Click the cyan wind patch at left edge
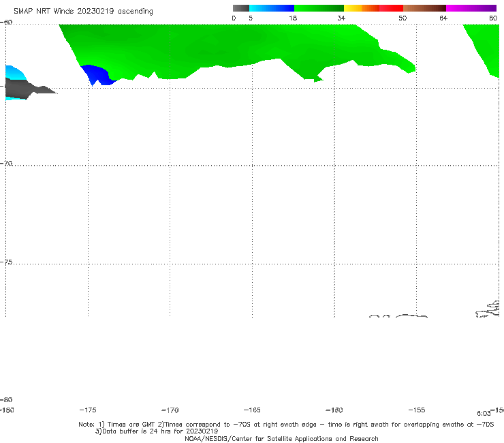This screenshot has width=504, height=443. [14, 73]
